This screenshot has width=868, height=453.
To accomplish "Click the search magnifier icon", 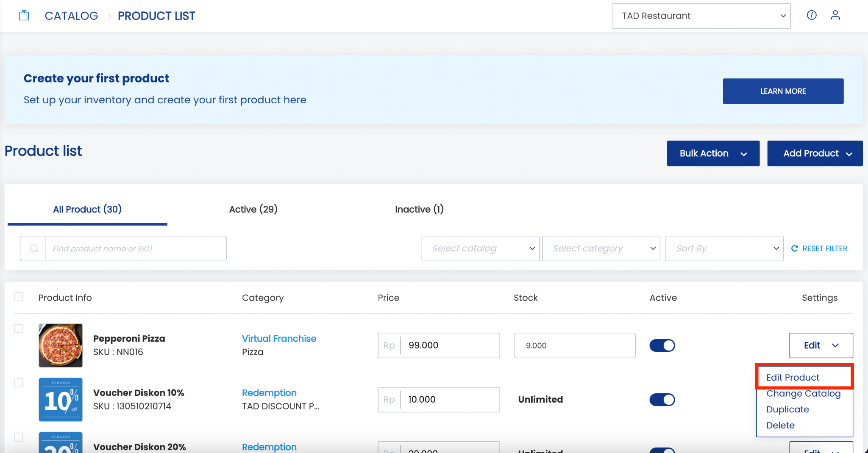I will 34,249.
